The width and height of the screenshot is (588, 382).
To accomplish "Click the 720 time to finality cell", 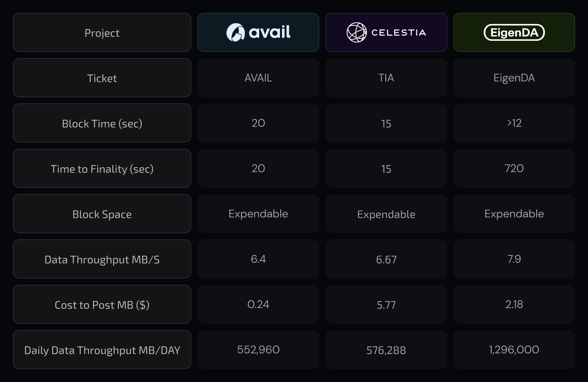I will tap(514, 168).
